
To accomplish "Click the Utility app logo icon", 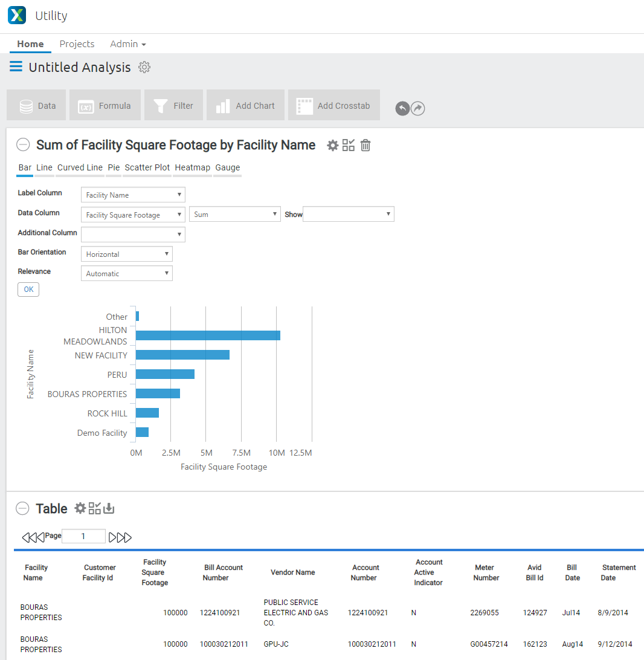I will pos(17,15).
